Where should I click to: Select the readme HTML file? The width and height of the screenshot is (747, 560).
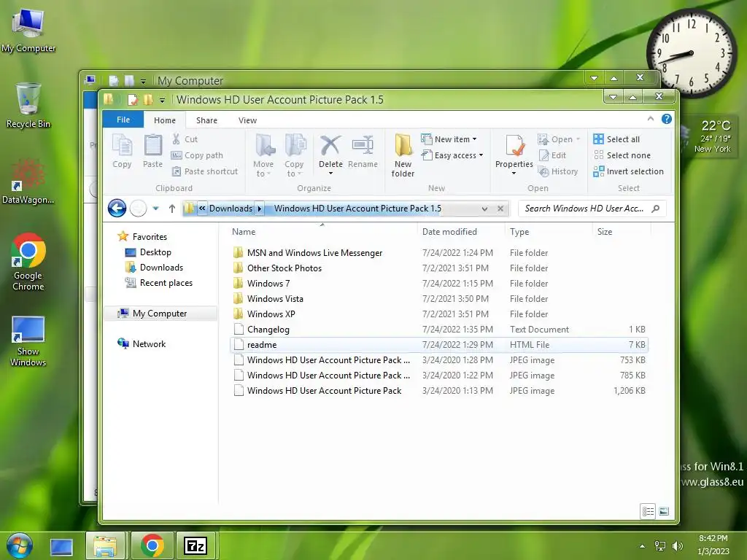[x=438, y=344]
